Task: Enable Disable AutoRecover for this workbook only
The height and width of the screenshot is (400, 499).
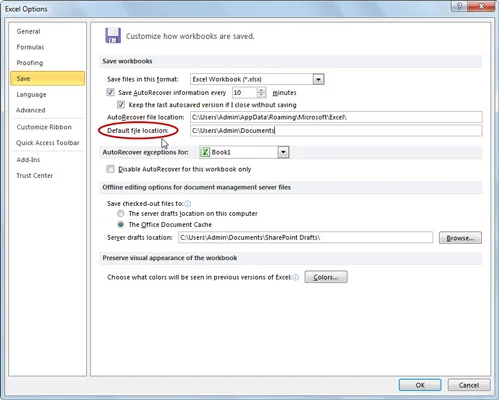Action: click(110, 169)
